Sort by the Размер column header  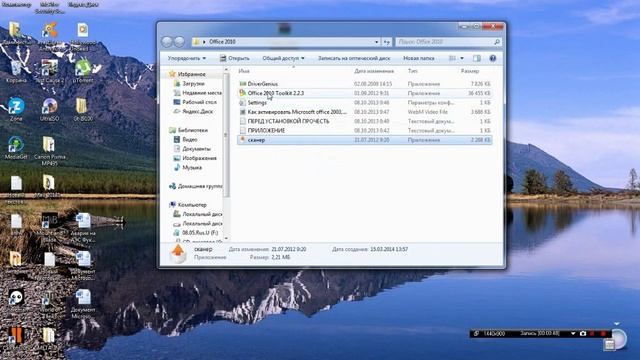(x=470, y=71)
